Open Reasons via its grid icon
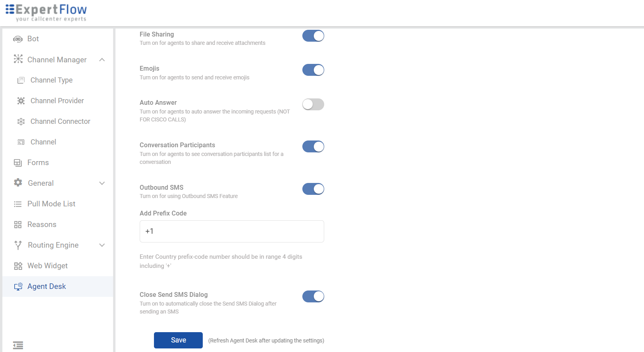Image resolution: width=644 pixels, height=352 pixels. 18,224
